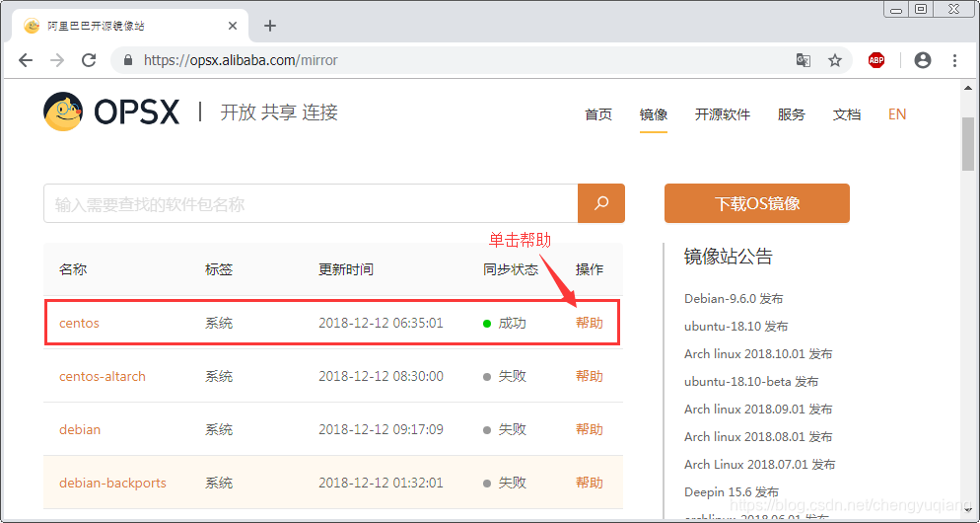
Task: Open the Deepin 15.6 发布 announcement
Action: tap(732, 491)
